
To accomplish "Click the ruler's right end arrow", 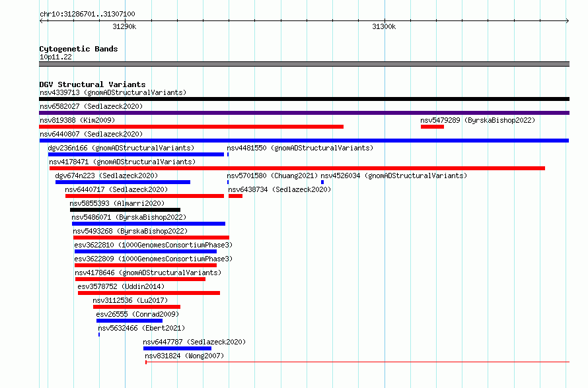I will (x=568, y=21).
